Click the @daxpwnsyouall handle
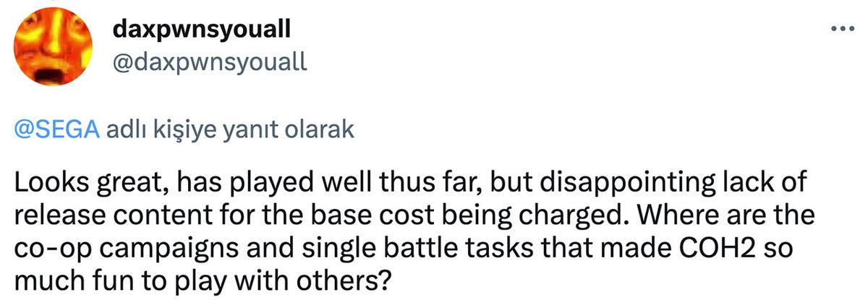The image size is (868, 300). pos(210,63)
